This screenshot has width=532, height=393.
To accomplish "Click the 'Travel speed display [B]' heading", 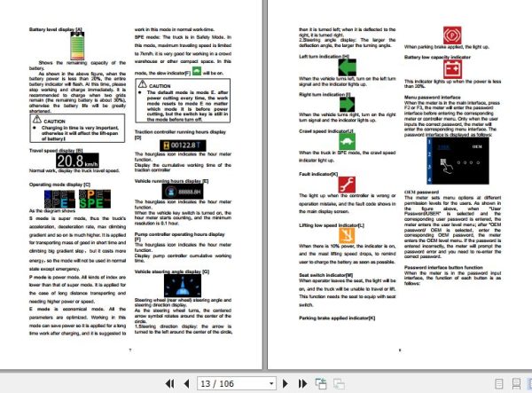I will tap(56, 150).
